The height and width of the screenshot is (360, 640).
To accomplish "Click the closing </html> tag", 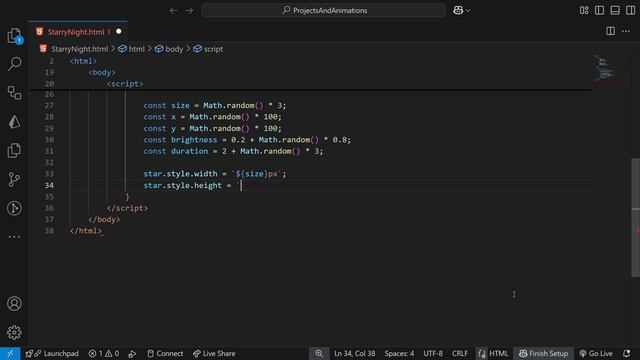I will pyautogui.click(x=85, y=231).
